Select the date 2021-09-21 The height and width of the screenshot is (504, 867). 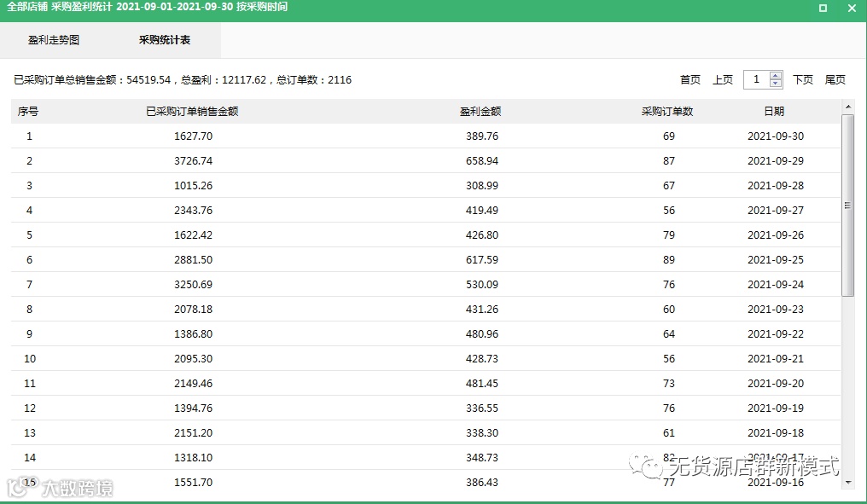(776, 359)
